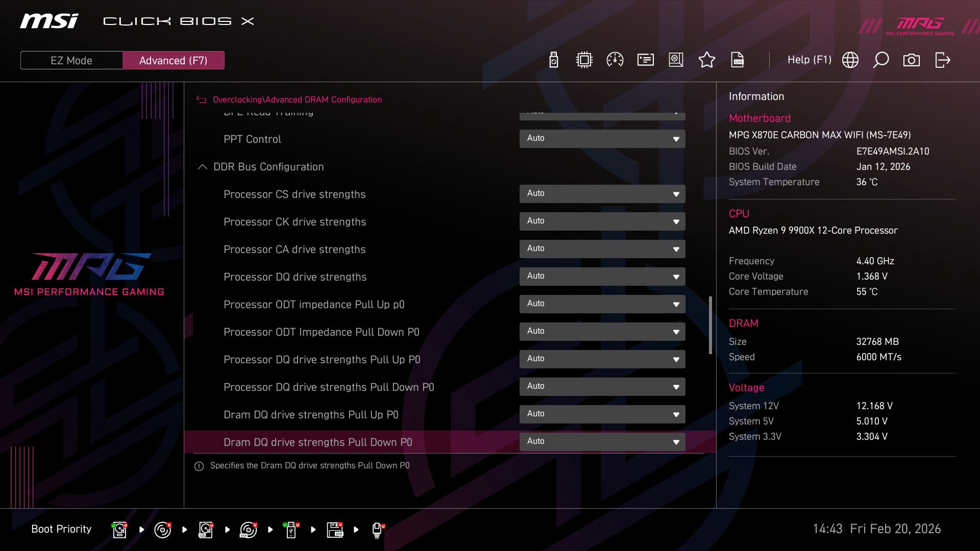Screen dimensions: 980x551
Task: Take a BIOS screenshot with camera icon
Action: coord(912,60)
